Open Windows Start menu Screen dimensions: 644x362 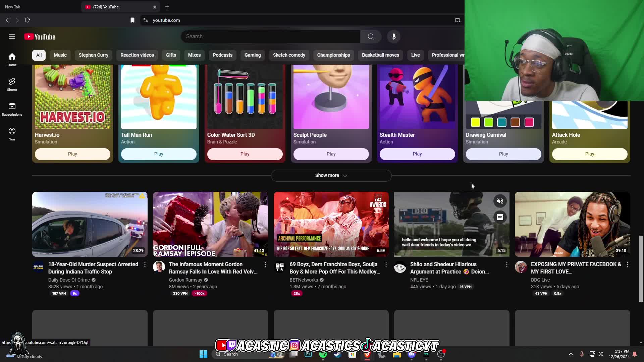pos(203,354)
